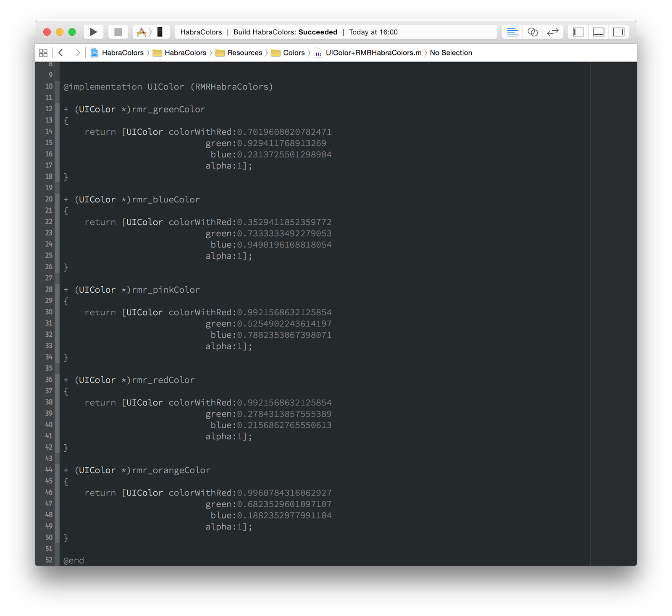Place cursor on rmr_pinkColor method name
This screenshot has height=616, width=672.
166,290
